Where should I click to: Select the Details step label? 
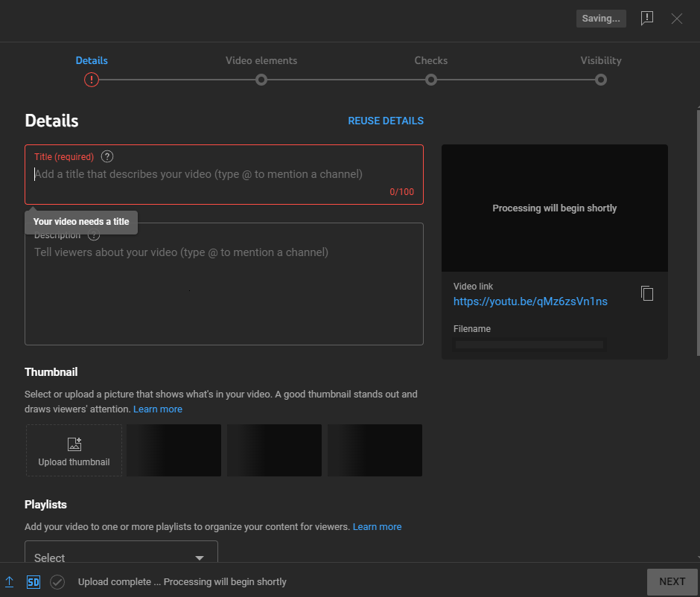[x=92, y=61]
